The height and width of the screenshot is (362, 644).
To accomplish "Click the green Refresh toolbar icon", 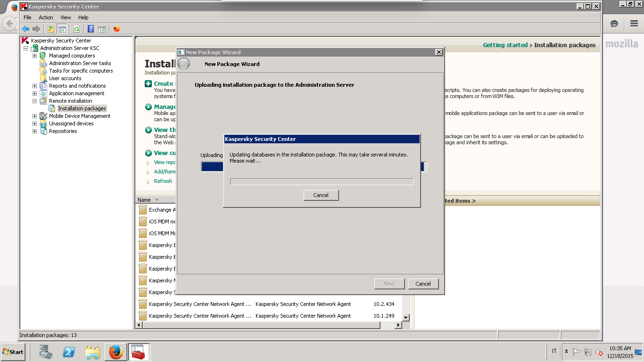I will coord(76,29).
